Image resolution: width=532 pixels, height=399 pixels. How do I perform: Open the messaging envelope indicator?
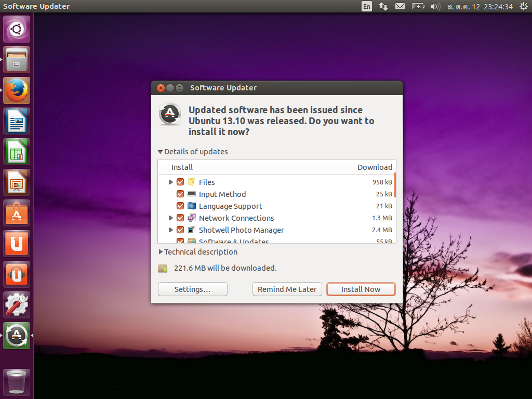point(400,6)
